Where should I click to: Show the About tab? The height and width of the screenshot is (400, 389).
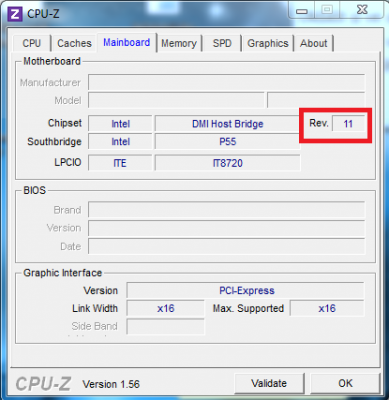coord(314,43)
